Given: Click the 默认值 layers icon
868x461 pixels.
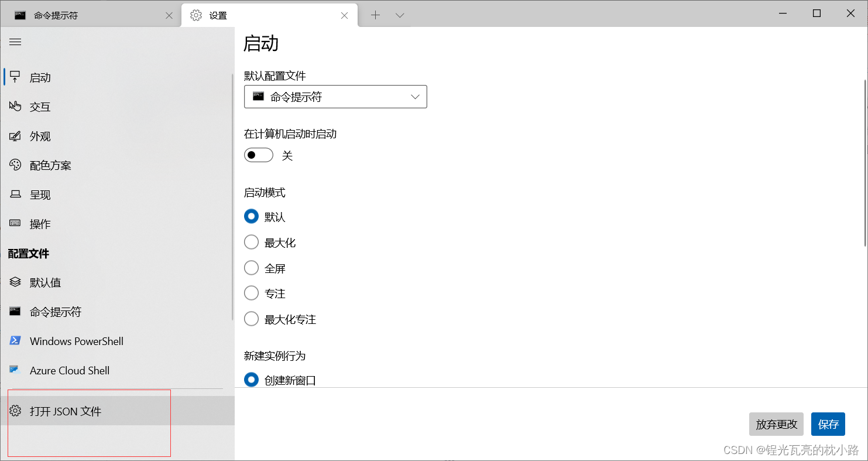Looking at the screenshot, I should pos(15,282).
